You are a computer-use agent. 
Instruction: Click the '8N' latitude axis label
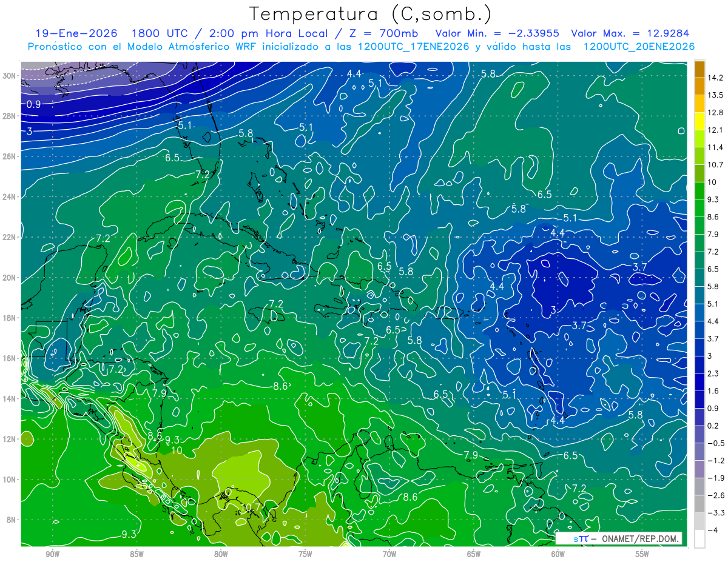pos(12,520)
